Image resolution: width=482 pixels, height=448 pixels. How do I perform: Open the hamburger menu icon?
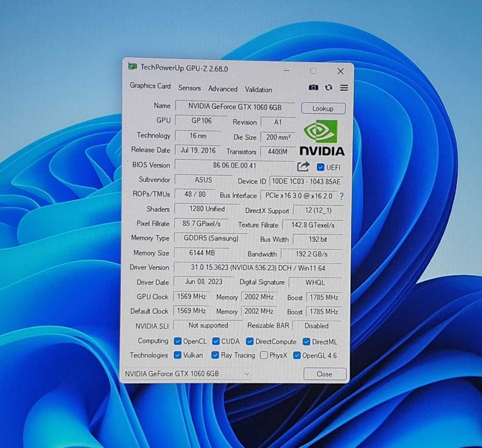tap(344, 88)
